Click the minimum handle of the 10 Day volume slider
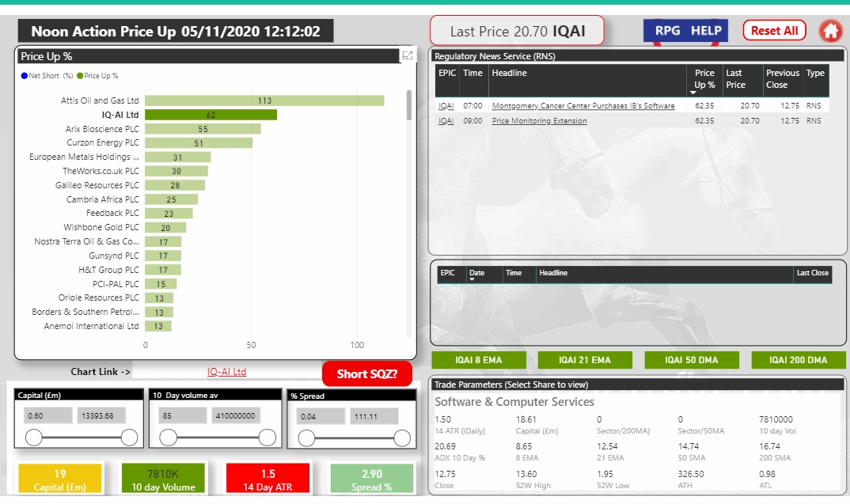The width and height of the screenshot is (850, 504). (168, 438)
